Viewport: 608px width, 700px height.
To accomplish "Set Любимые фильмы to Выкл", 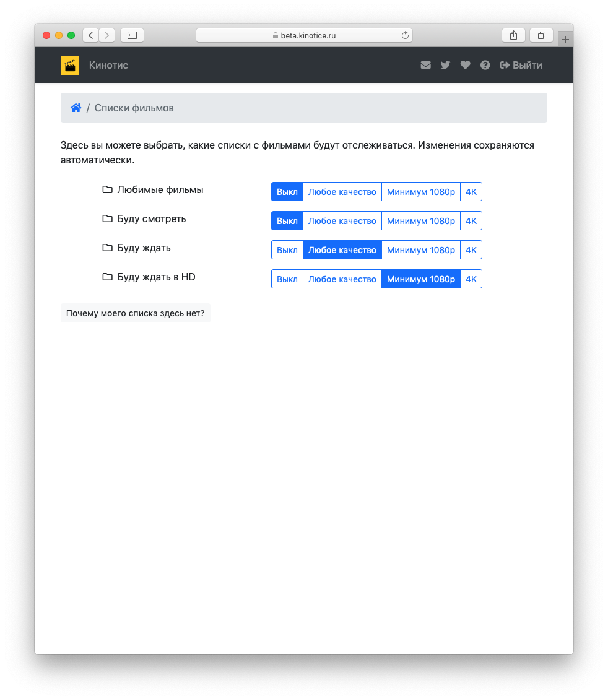I will (x=287, y=192).
